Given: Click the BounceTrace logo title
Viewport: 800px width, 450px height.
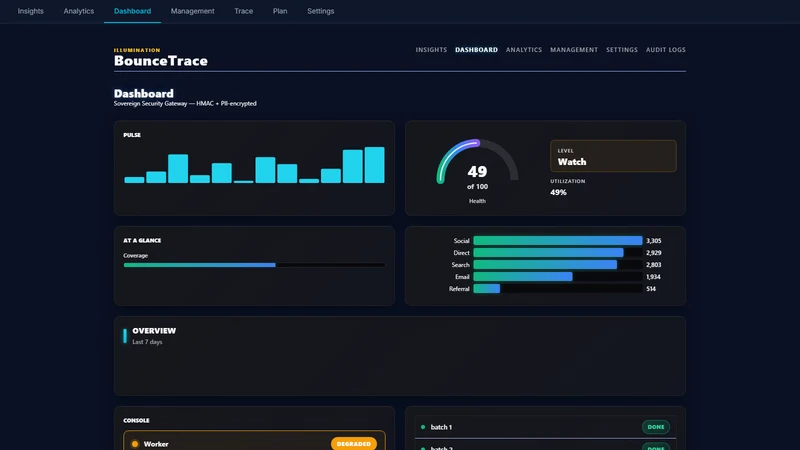Looking at the screenshot, I should pyautogui.click(x=161, y=61).
